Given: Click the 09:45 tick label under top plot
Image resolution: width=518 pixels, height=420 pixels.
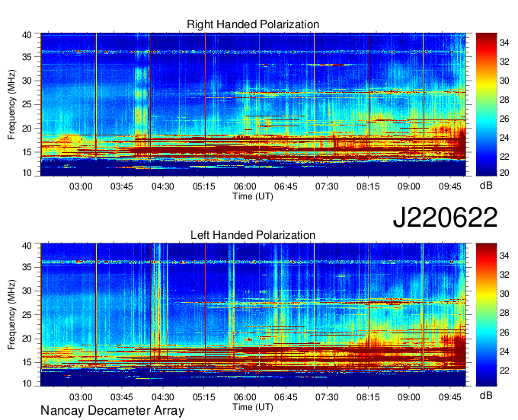Looking at the screenshot, I should [x=449, y=186].
